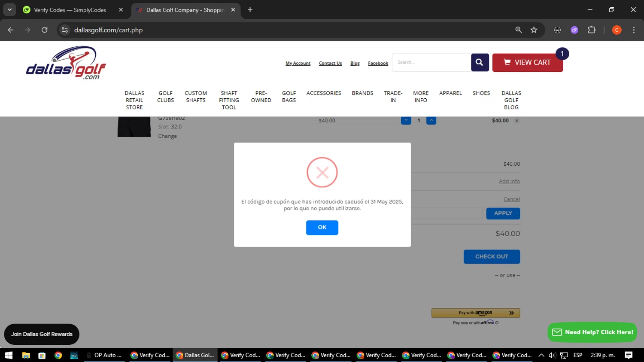This screenshot has height=362, width=644.
Task: Click Join Dallas Golf Rewards button
Action: click(x=42, y=334)
